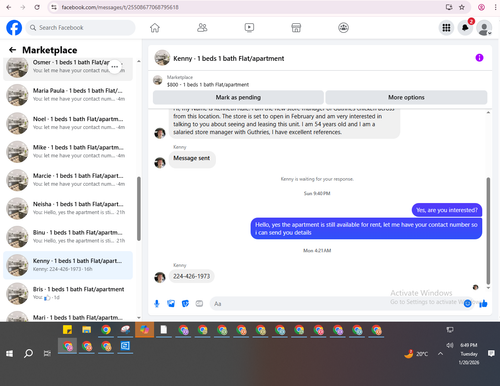Click the browser back arrow
This screenshot has height=386, width=500.
coord(9,7)
